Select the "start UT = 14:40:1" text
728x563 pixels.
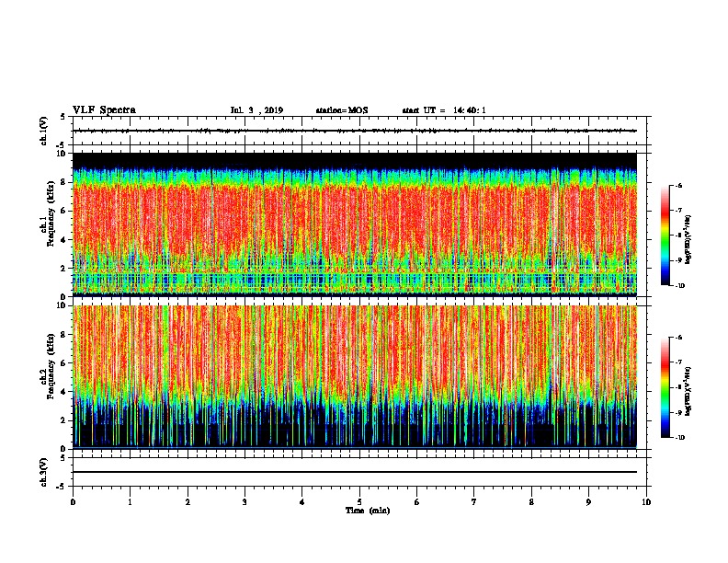coord(444,110)
